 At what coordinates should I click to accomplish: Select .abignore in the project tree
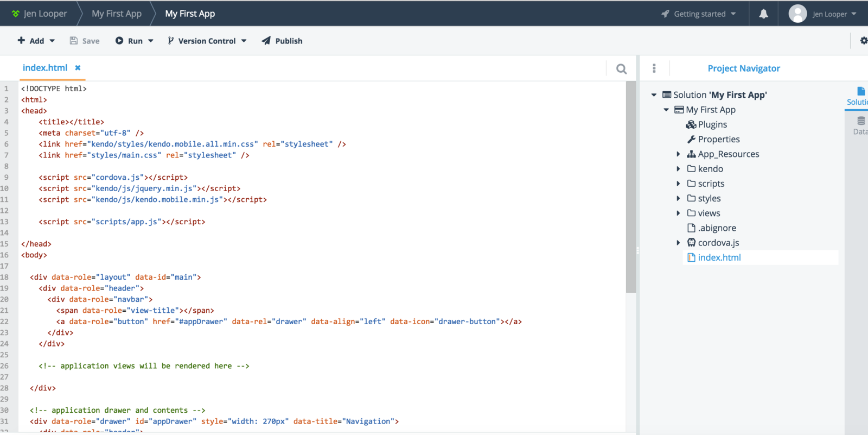717,228
